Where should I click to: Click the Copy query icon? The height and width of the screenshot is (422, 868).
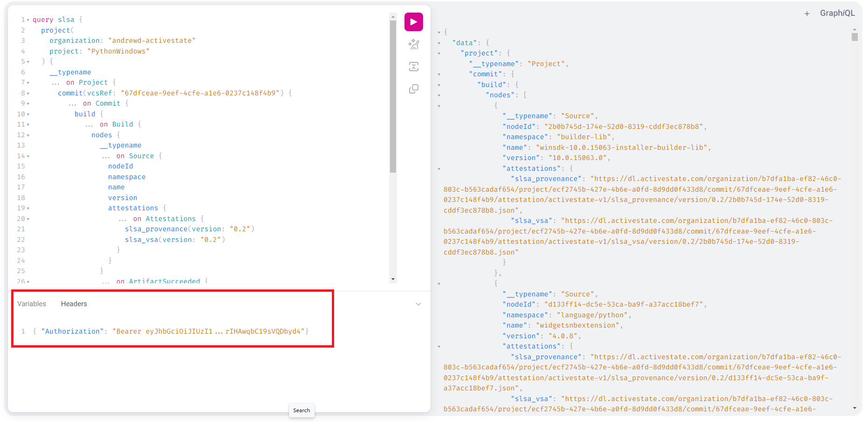pos(413,89)
